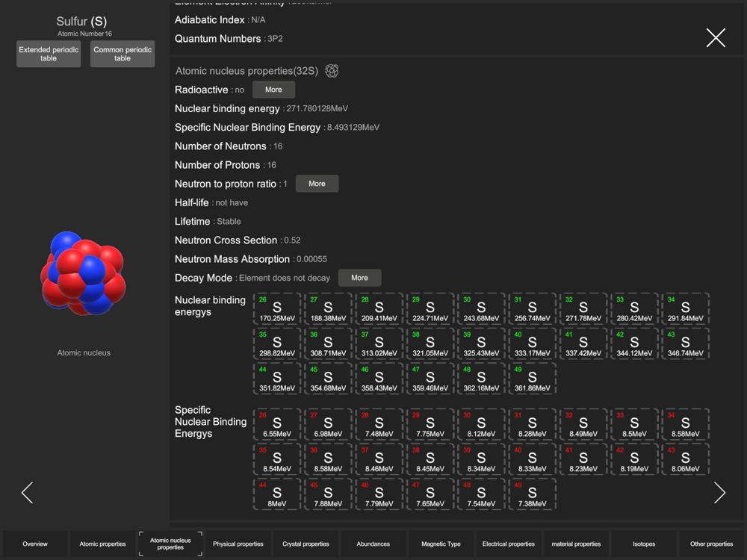
Task: Expand More next to Neutron to proton ratio
Action: pos(317,184)
